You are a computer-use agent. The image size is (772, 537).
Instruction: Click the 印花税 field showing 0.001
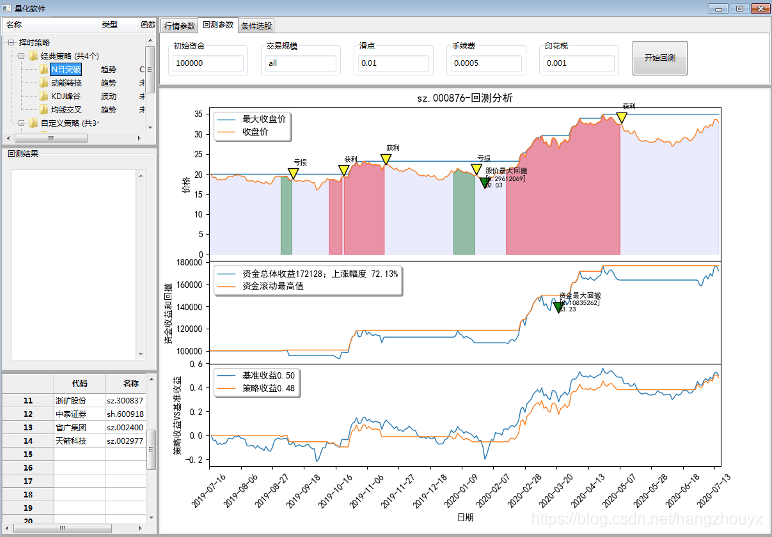point(579,63)
